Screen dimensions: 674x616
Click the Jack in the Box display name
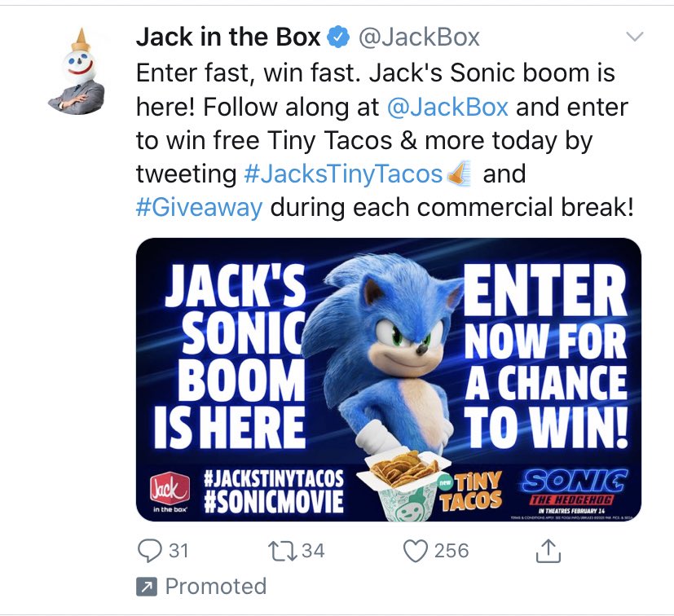tap(228, 37)
